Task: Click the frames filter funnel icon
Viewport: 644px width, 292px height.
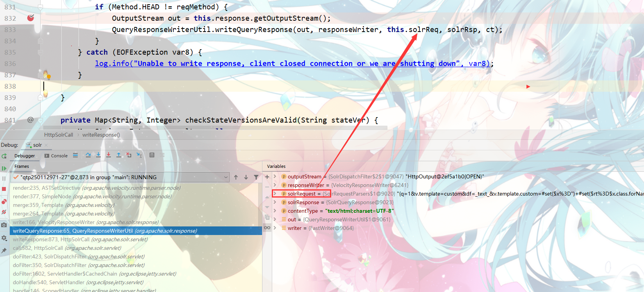Action: [256, 177]
